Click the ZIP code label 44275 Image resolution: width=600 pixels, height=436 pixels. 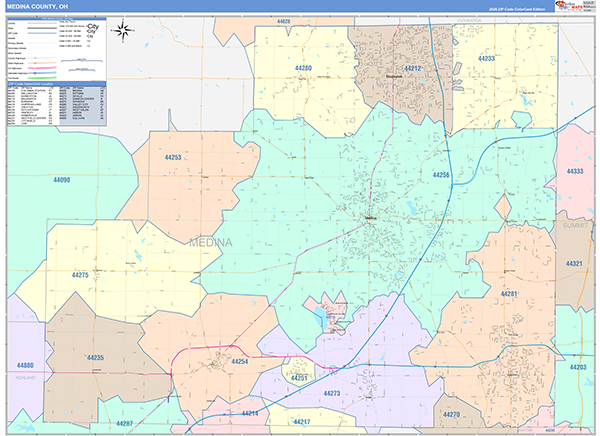80,275
